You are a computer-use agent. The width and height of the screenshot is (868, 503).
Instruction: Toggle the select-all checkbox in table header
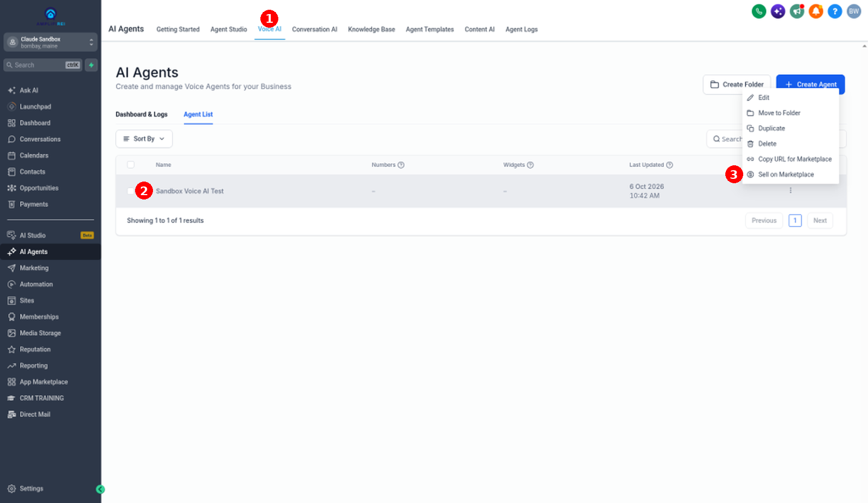pyautogui.click(x=131, y=165)
